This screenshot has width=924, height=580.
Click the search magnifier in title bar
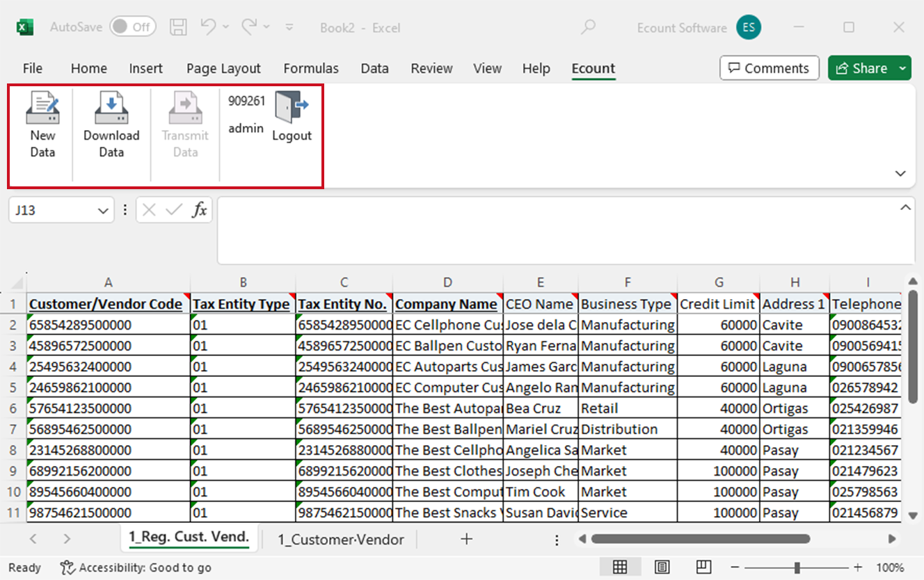589,28
